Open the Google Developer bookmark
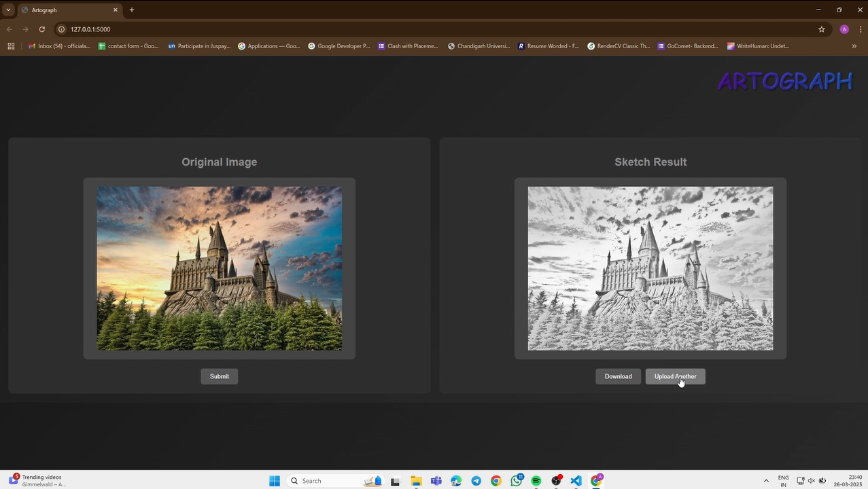Viewport: 868px width, 489px height. [339, 46]
